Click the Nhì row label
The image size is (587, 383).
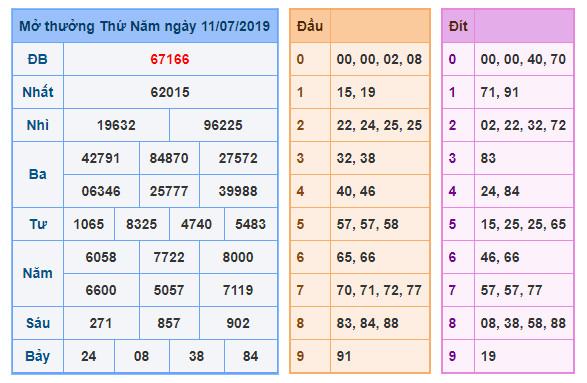point(38,125)
